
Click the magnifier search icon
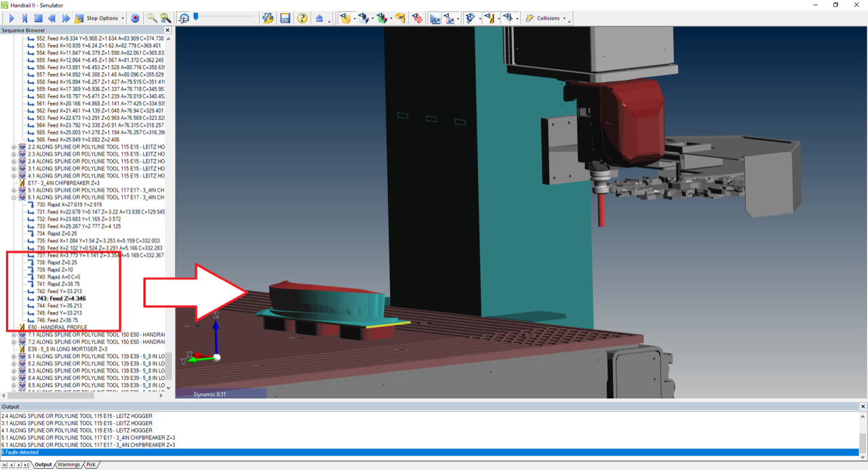point(152,18)
